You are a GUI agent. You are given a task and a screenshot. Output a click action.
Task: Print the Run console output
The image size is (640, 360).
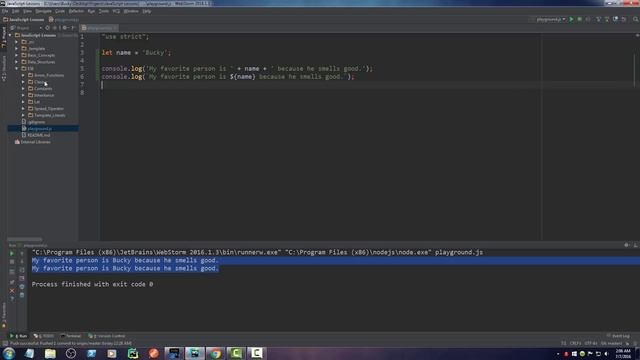pos(22,287)
